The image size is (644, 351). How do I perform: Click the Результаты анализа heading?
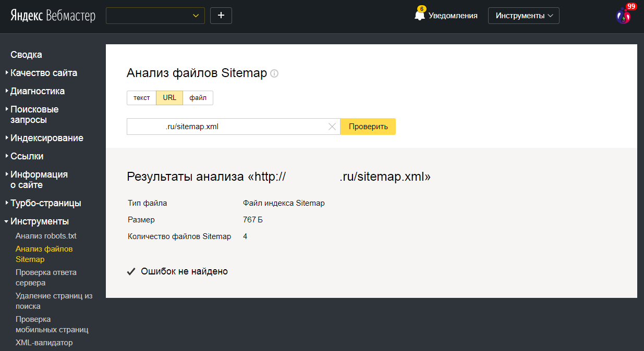tap(279, 177)
